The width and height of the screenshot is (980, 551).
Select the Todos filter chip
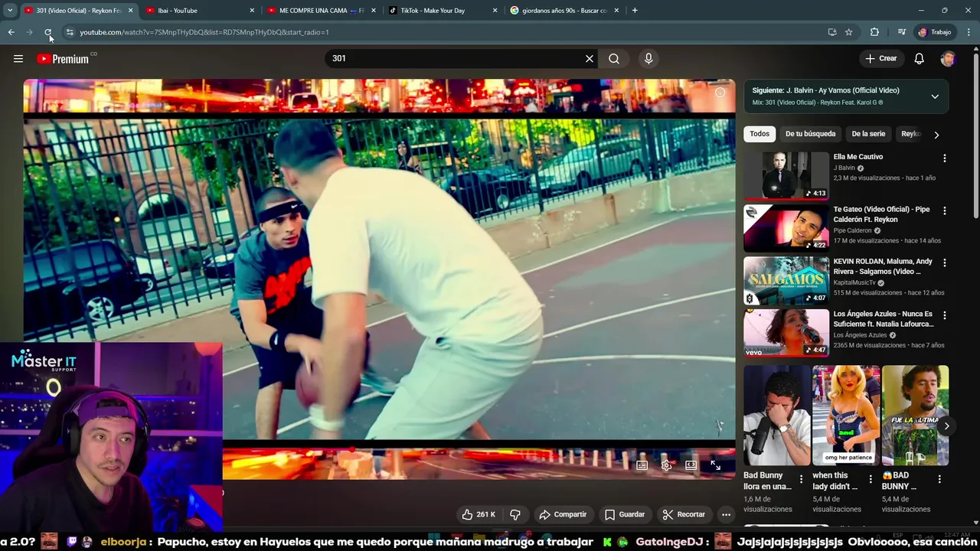[x=759, y=134]
